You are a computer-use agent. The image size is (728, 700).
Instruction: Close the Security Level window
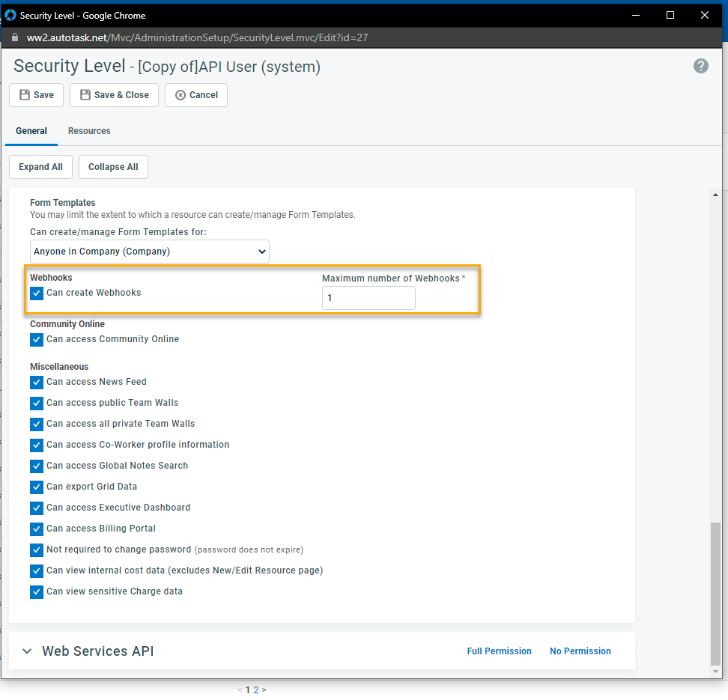704,15
